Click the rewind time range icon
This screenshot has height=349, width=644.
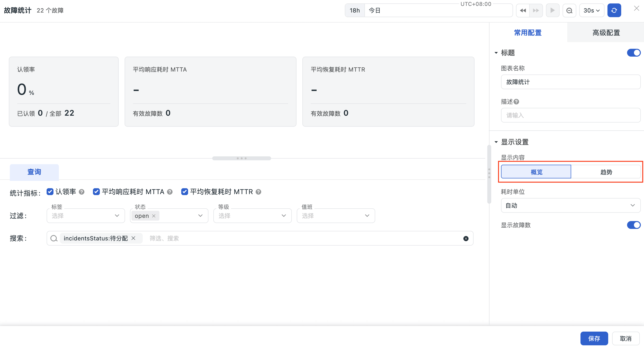pyautogui.click(x=523, y=11)
